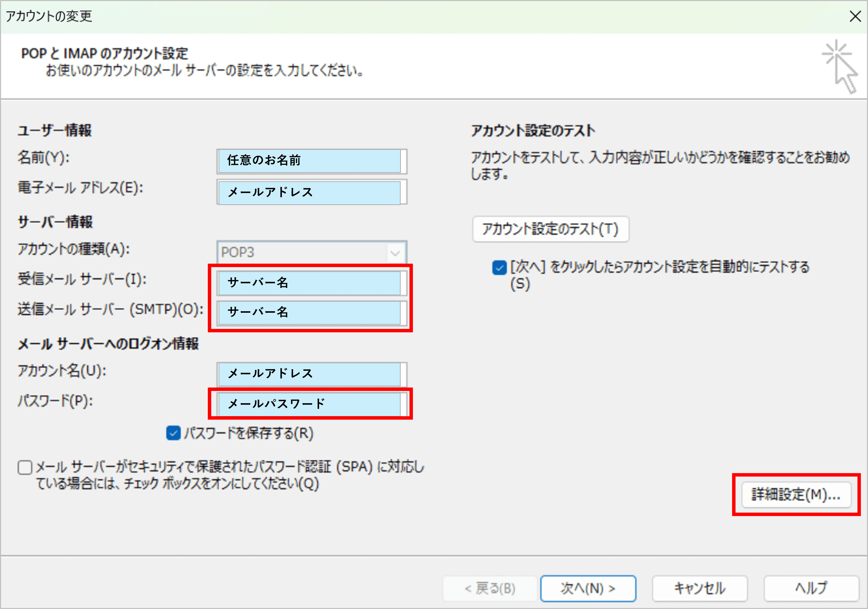Click the ヘルプ button

tap(811, 588)
